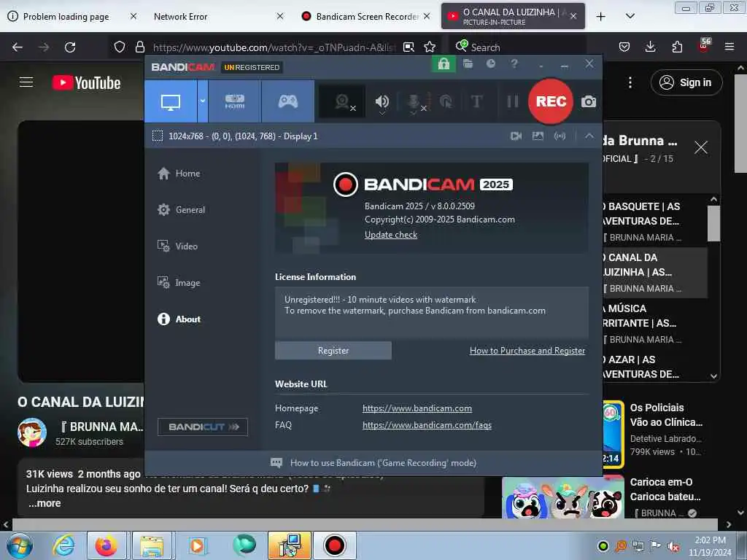Close the YouTube playlist panel
The image size is (747, 560).
coord(701,147)
